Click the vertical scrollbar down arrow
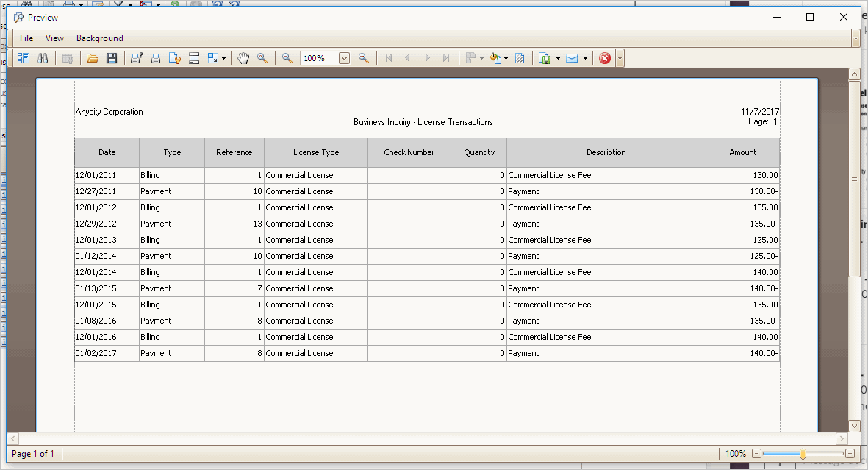The height and width of the screenshot is (470, 868). [854, 426]
